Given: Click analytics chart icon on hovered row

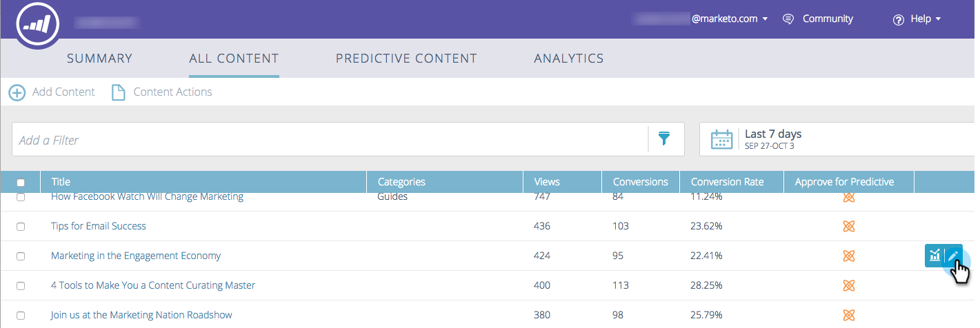Looking at the screenshot, I should pyautogui.click(x=934, y=256).
